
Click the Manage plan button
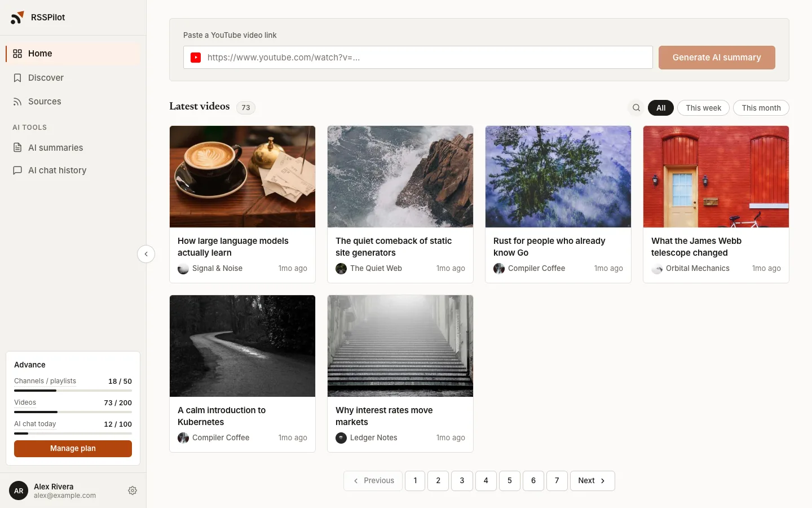click(x=73, y=449)
